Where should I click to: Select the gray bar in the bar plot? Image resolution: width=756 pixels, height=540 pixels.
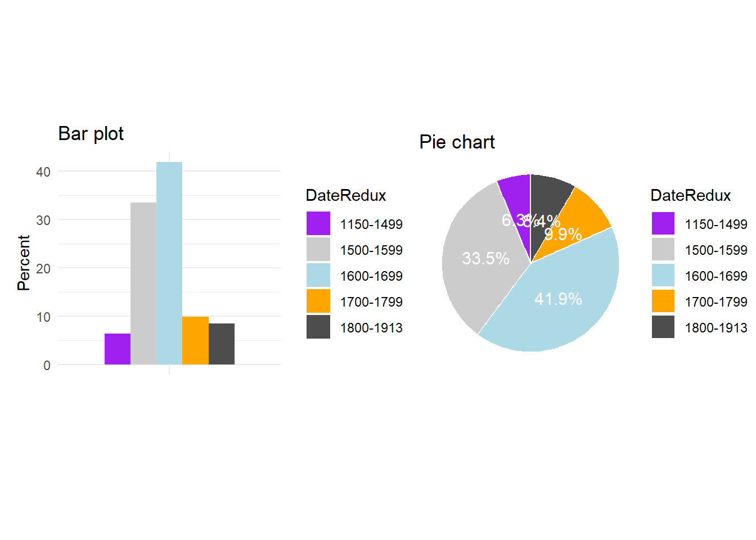[x=143, y=283]
